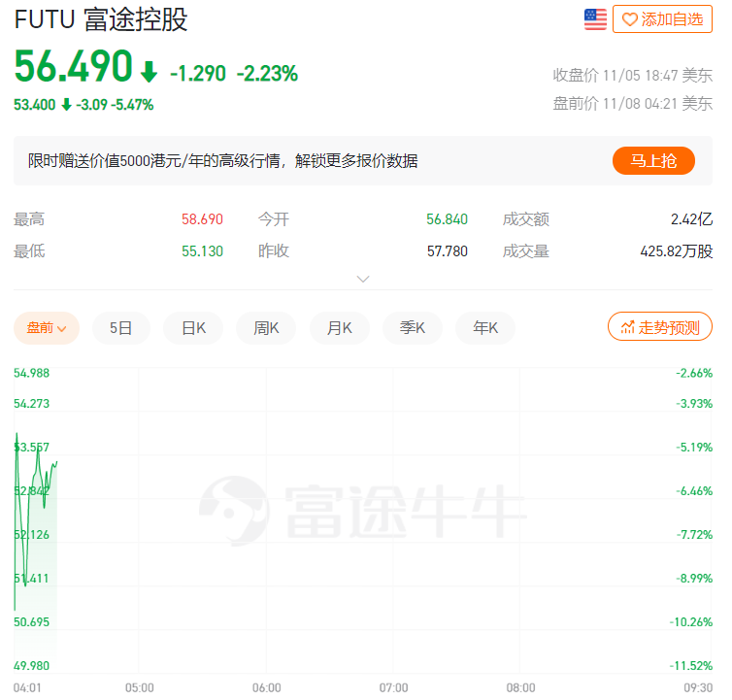Select the 月K chart tab
Viewport: 732px width, 700px height.
[x=340, y=328]
